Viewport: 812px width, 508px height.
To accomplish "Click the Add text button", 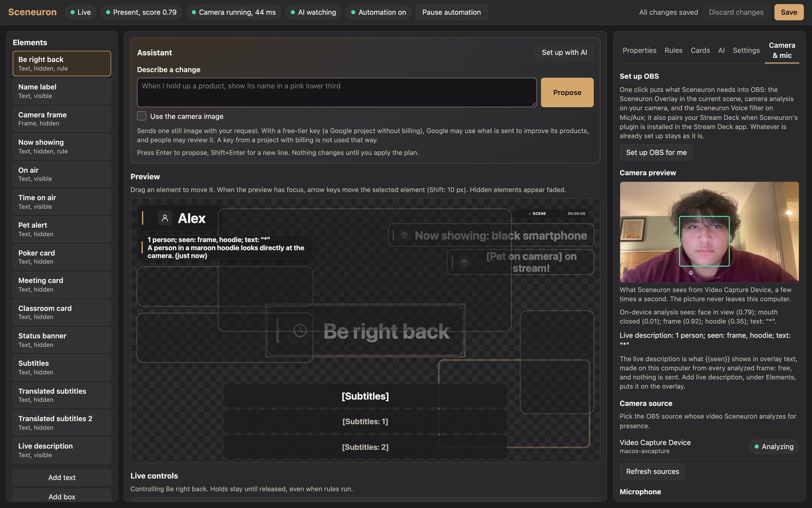I will coord(62,478).
